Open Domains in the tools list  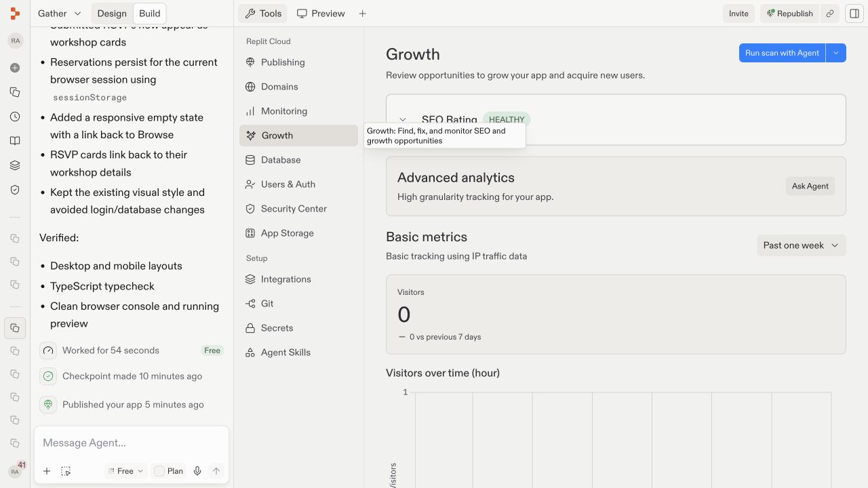[x=298, y=87]
